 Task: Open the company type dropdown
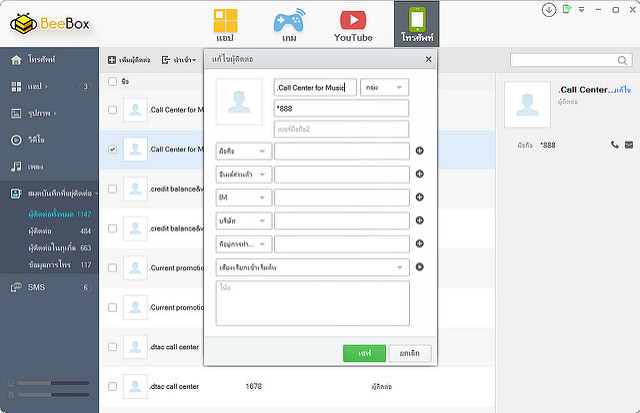point(243,221)
